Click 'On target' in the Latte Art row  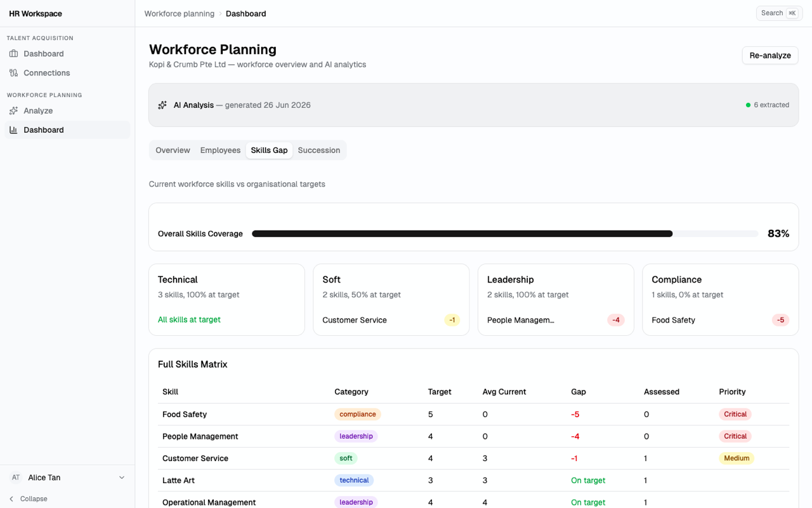[588, 481]
